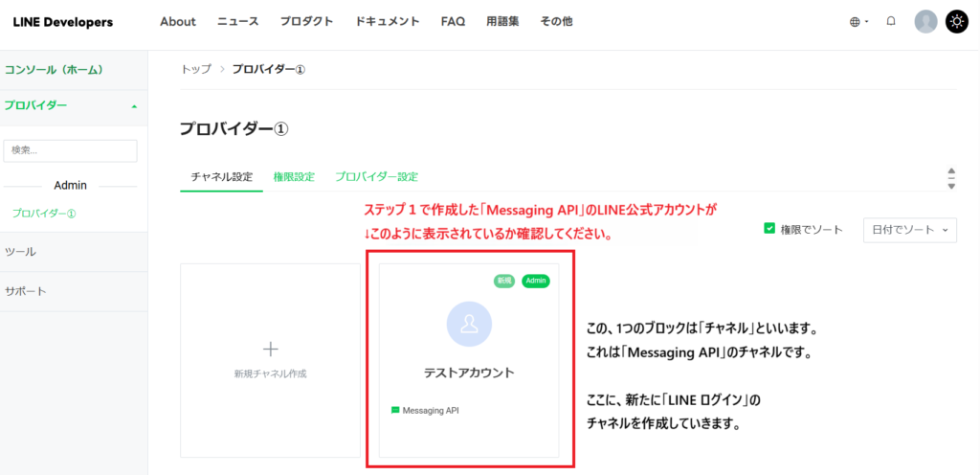Click the Admin badge on the channel card
The width and height of the screenshot is (980, 475).
click(x=535, y=281)
